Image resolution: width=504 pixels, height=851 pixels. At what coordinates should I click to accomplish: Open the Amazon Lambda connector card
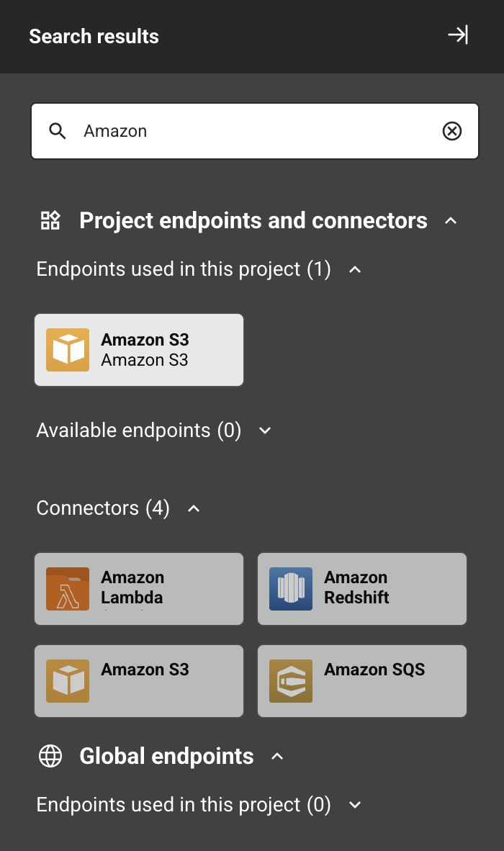(x=139, y=588)
